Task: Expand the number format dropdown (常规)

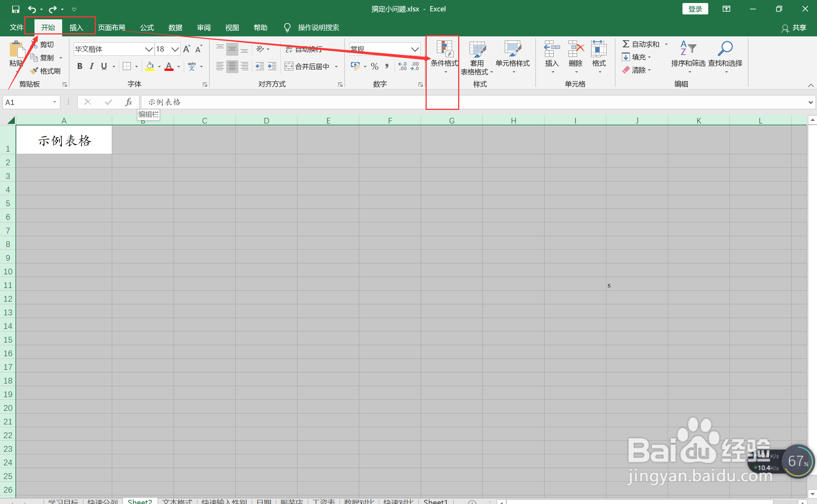Action: click(415, 49)
